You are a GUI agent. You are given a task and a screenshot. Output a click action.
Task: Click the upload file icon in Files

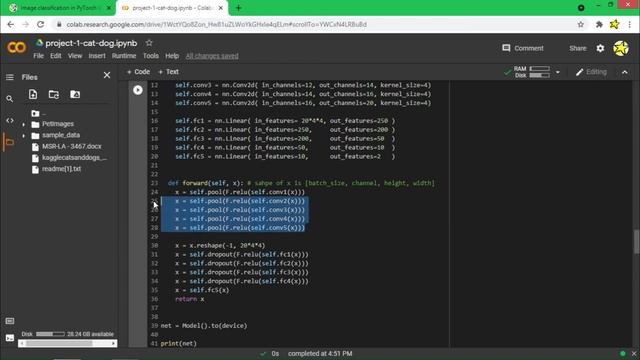33,94
